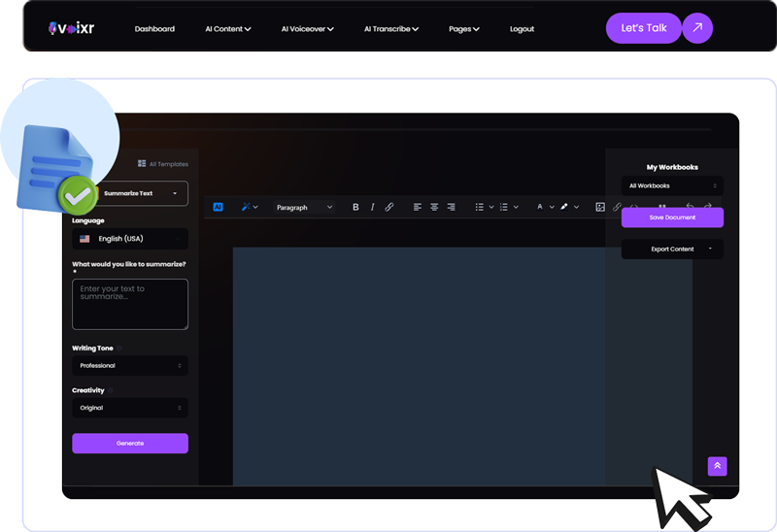The height and width of the screenshot is (532, 777).
Task: Toggle italic formatting
Action: (x=372, y=207)
